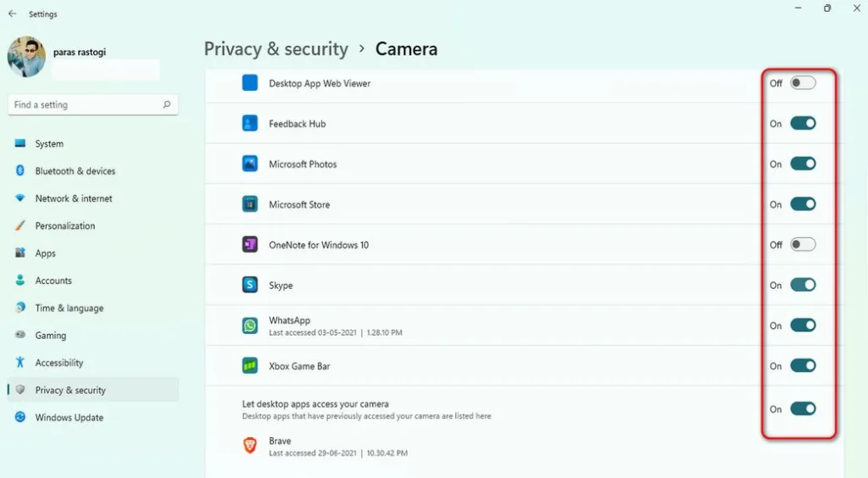Click the search magnifier icon
This screenshot has height=478, width=868.
tap(167, 104)
